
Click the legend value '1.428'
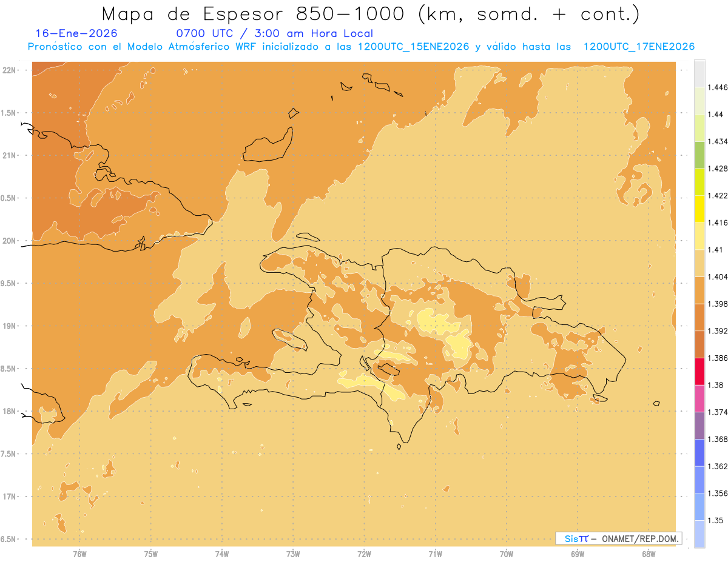(718, 169)
